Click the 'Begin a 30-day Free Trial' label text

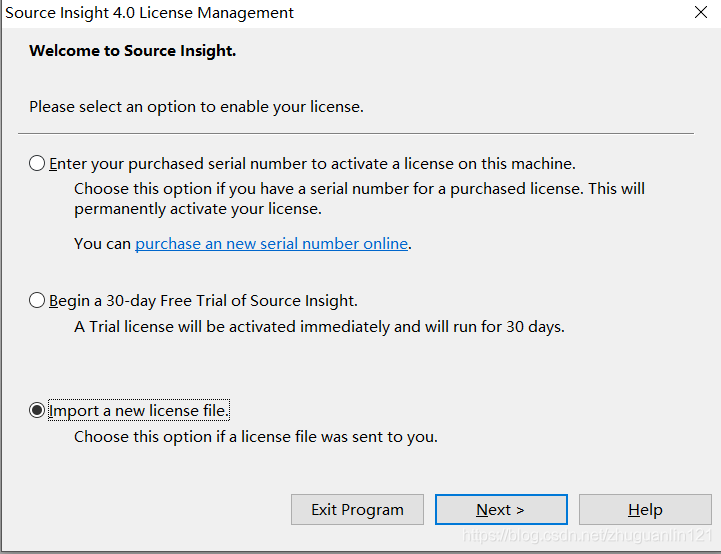click(x=203, y=301)
